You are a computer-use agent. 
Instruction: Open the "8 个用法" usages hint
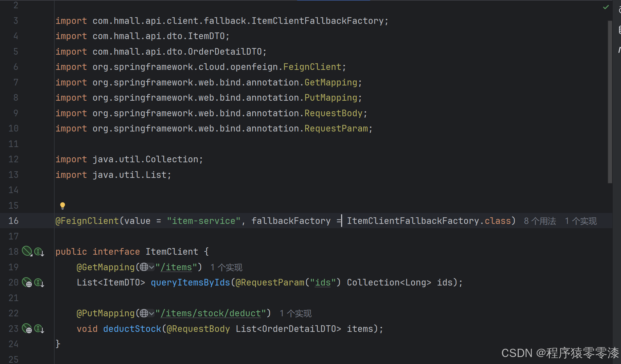[x=540, y=221]
